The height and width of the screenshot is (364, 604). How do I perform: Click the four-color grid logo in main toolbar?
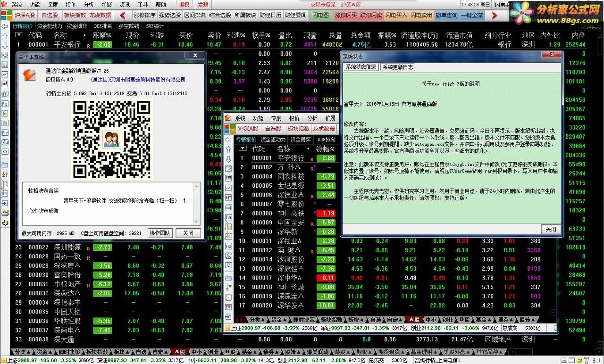6,15
